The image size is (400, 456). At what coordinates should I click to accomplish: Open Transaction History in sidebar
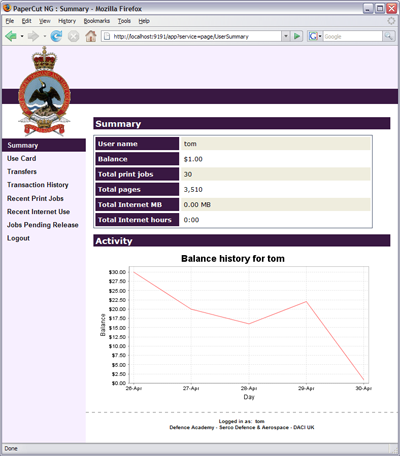(x=38, y=185)
